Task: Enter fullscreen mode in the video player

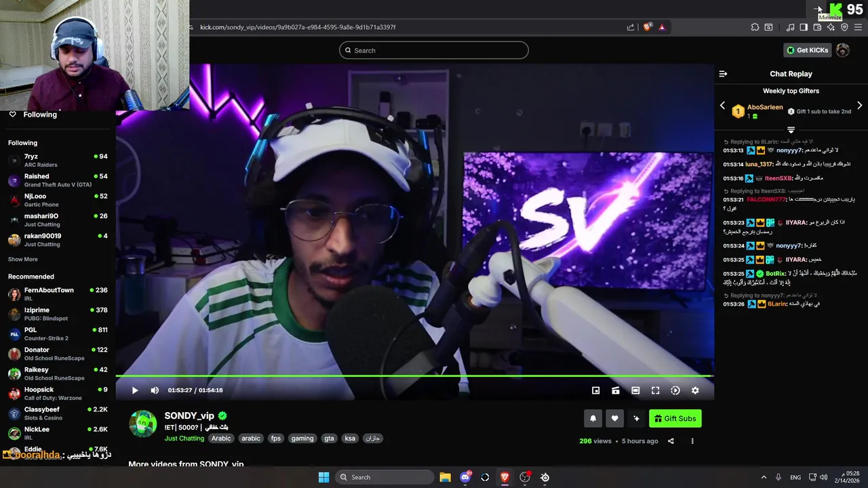Action: (655, 390)
